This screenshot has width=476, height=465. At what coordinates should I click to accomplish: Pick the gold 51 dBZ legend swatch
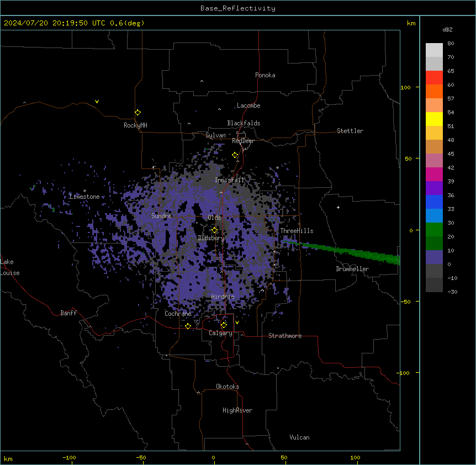434,133
